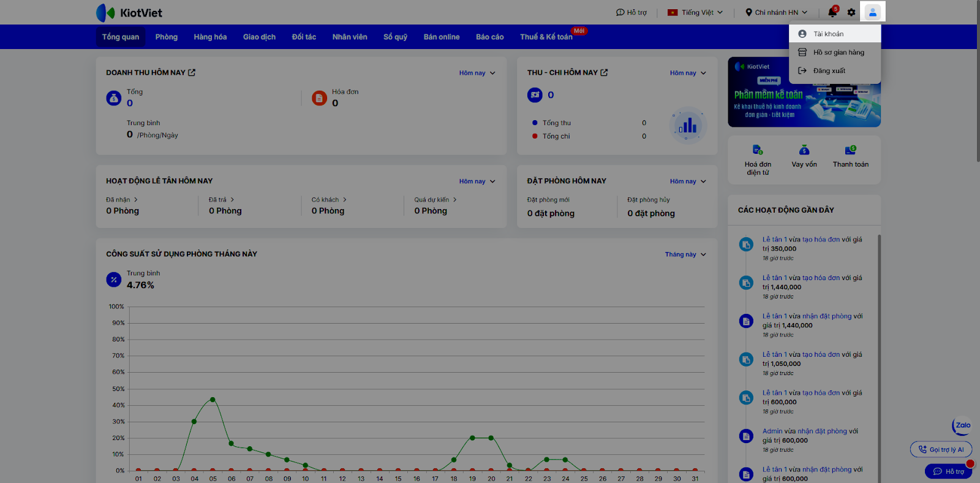Select Tài khoản from the user menu
Viewport: 980px width, 483px height.
(828, 34)
